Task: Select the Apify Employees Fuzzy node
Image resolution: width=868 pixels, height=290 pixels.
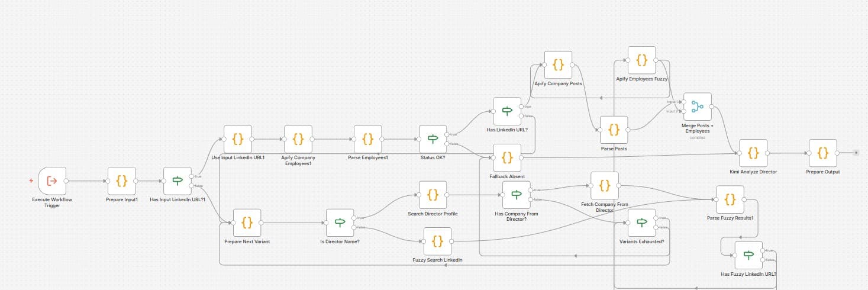Action: tap(641, 60)
